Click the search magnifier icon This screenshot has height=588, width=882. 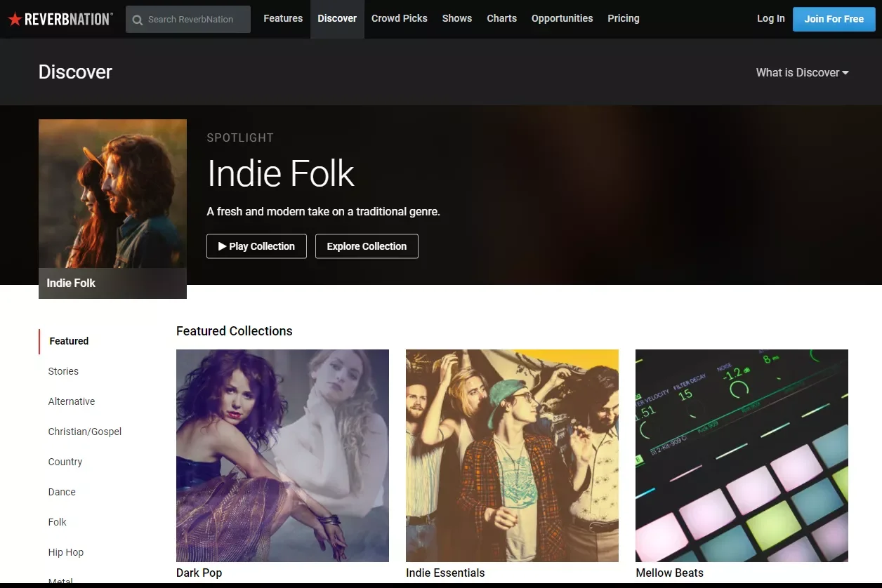[138, 20]
